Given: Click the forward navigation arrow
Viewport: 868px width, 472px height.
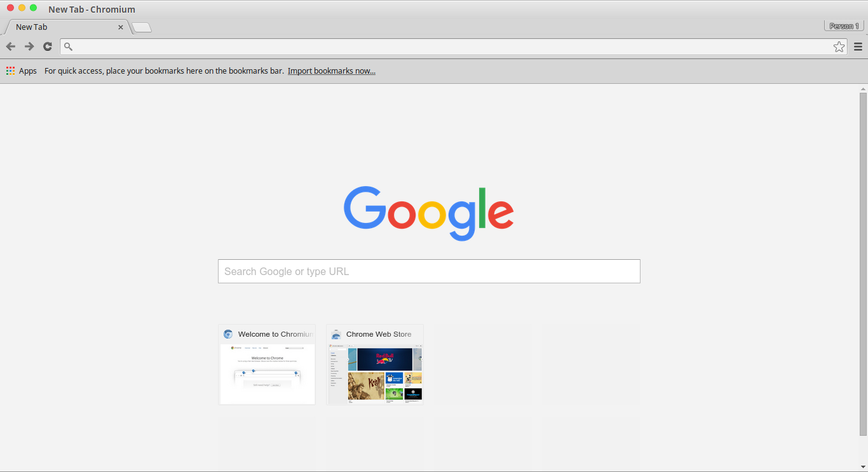Looking at the screenshot, I should click(29, 46).
